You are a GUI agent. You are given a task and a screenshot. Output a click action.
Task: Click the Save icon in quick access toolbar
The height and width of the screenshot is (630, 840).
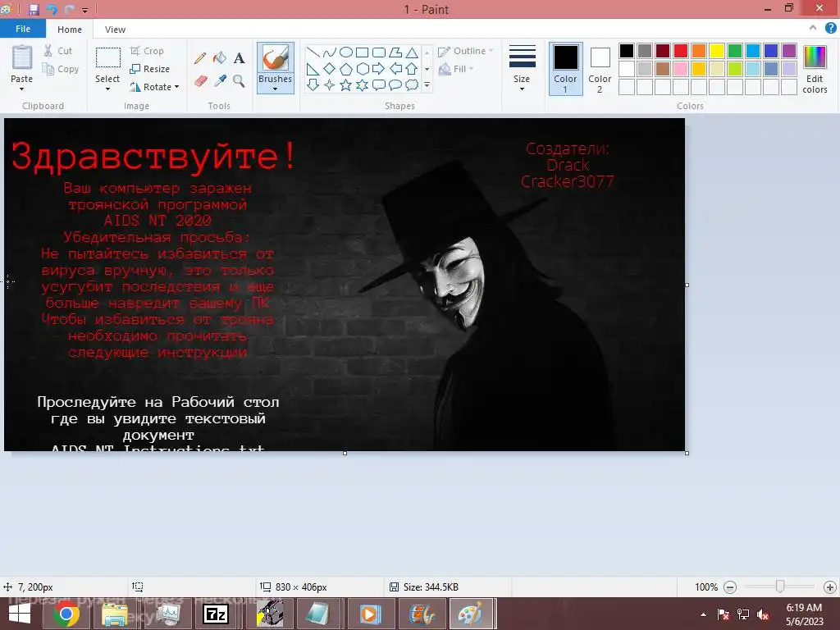(34, 9)
